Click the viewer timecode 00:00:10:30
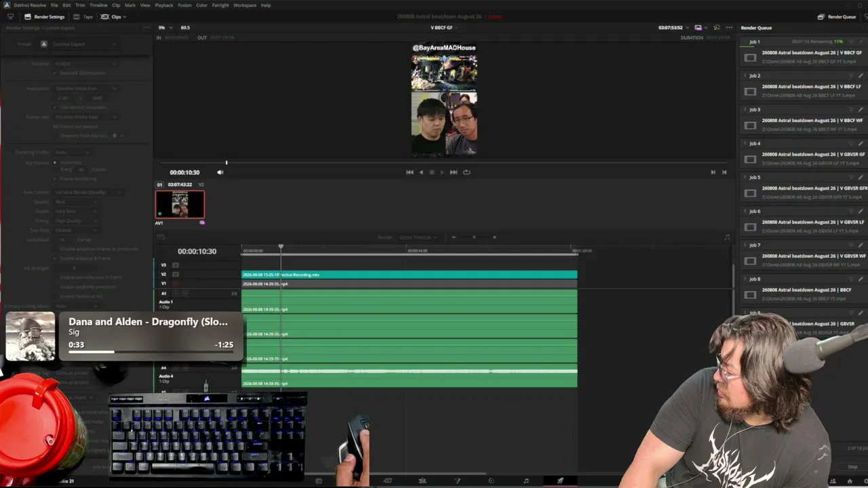The height and width of the screenshot is (488, 868). point(184,172)
